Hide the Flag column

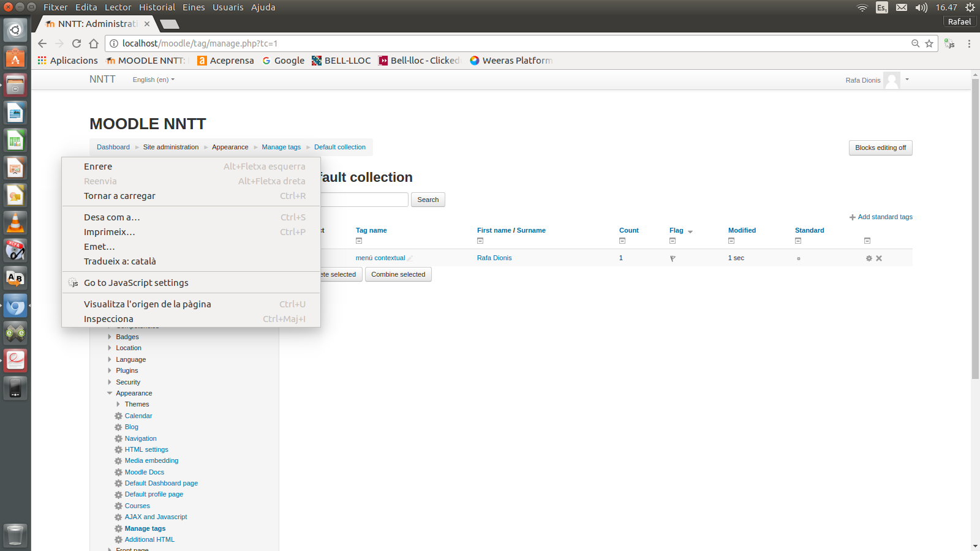673,241
